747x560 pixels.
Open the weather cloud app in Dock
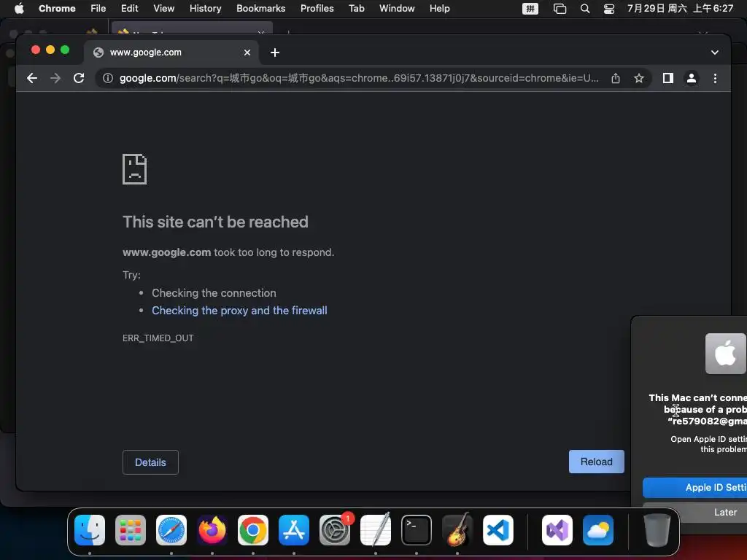tap(598, 530)
